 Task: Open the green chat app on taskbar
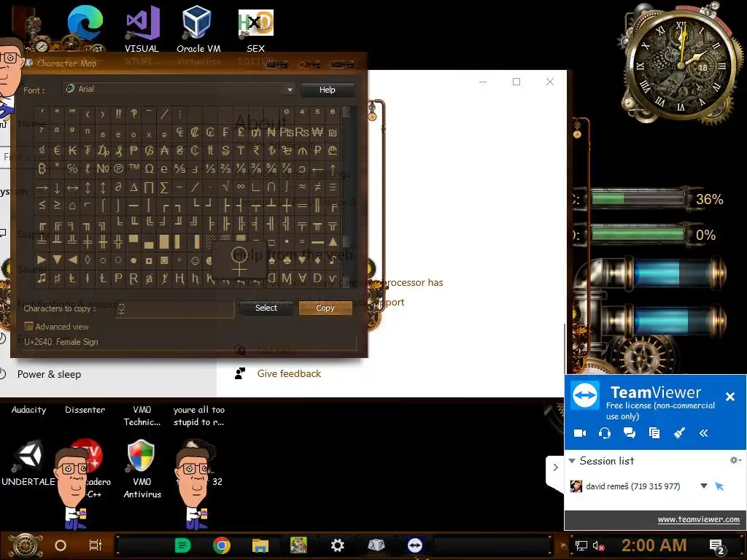[182, 545]
